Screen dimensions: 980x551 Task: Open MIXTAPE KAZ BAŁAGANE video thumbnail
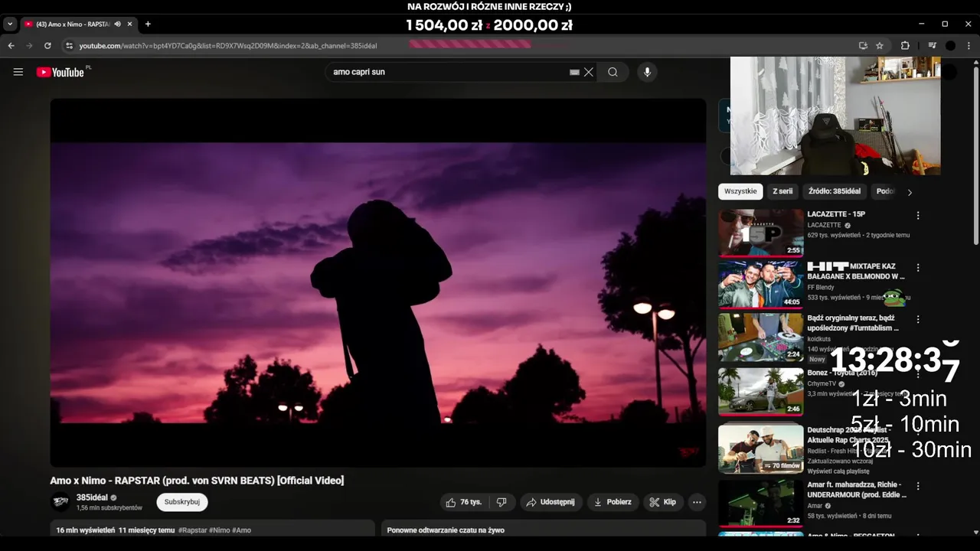[x=760, y=285]
